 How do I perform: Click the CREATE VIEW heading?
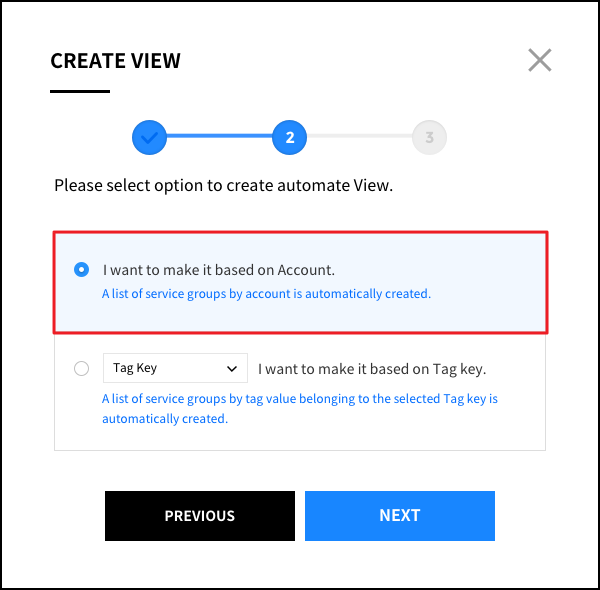coord(116,61)
